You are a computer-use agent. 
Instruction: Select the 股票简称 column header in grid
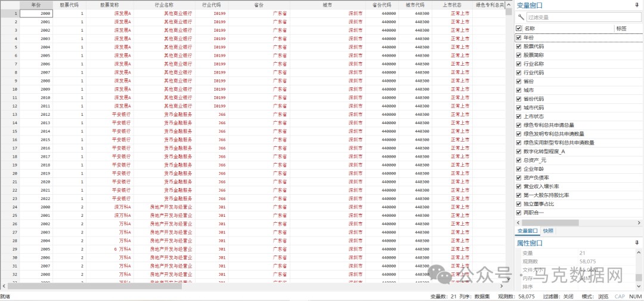pyautogui.click(x=110, y=5)
